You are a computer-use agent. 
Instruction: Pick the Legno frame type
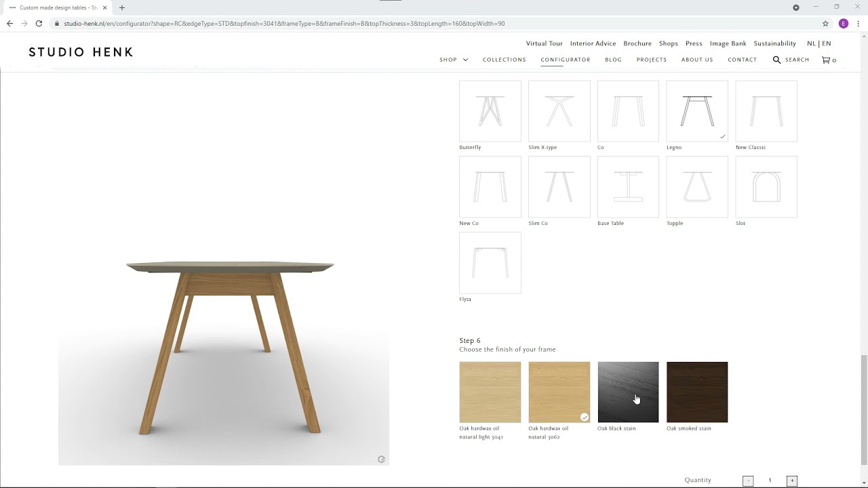(x=697, y=111)
